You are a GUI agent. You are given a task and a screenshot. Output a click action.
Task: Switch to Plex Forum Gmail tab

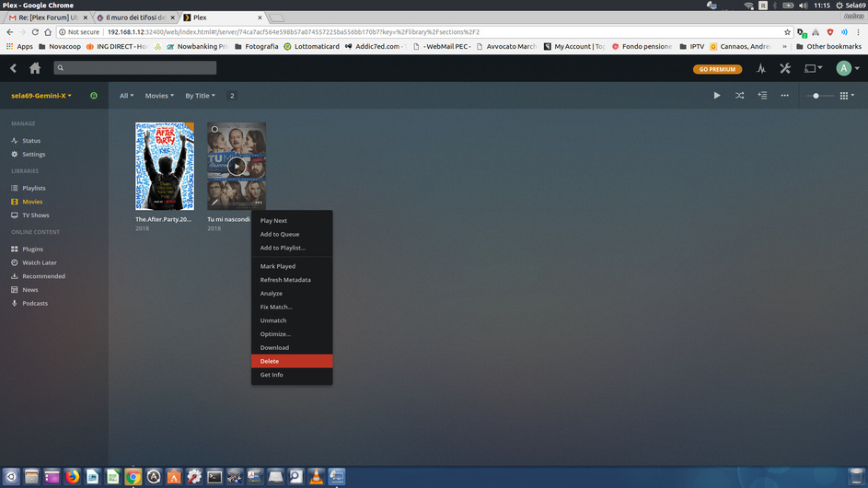click(48, 17)
